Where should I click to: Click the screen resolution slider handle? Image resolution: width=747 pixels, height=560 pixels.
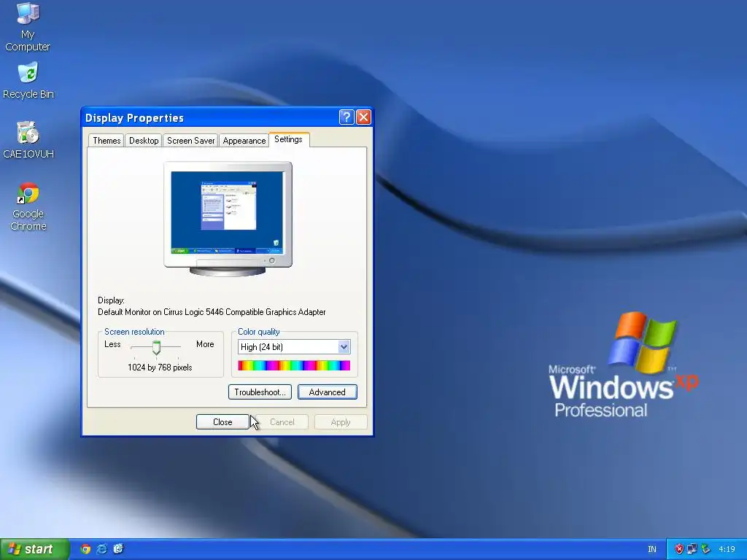tap(156, 348)
